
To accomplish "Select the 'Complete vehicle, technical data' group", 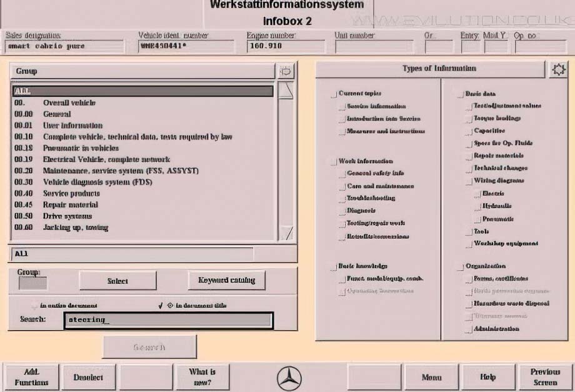I will [143, 137].
